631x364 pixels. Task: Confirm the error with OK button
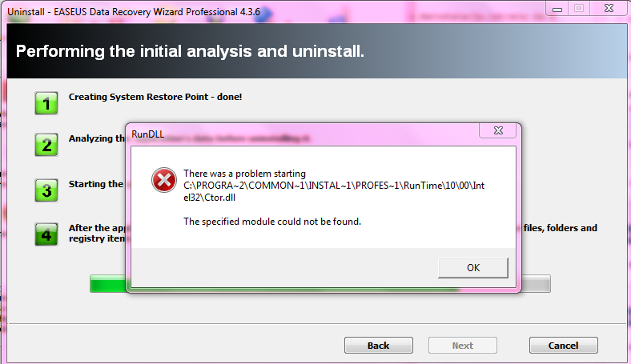coord(472,268)
